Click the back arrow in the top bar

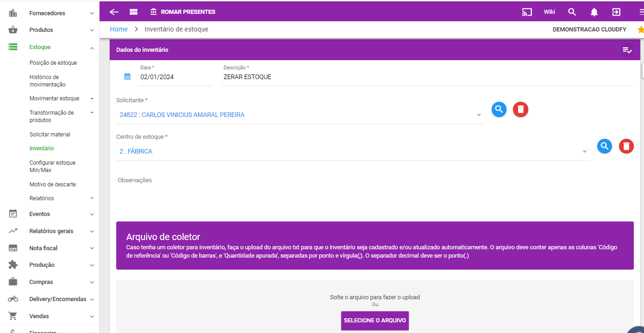pos(114,12)
